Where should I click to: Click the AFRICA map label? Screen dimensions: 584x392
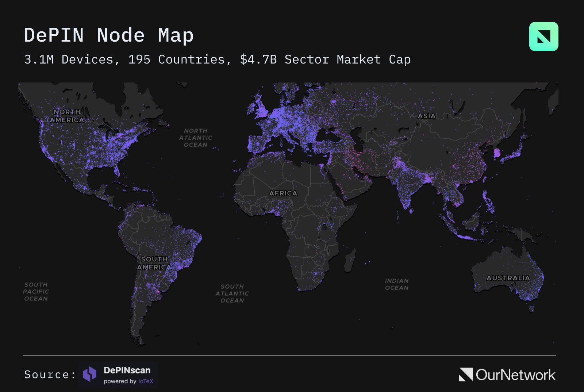coord(283,193)
